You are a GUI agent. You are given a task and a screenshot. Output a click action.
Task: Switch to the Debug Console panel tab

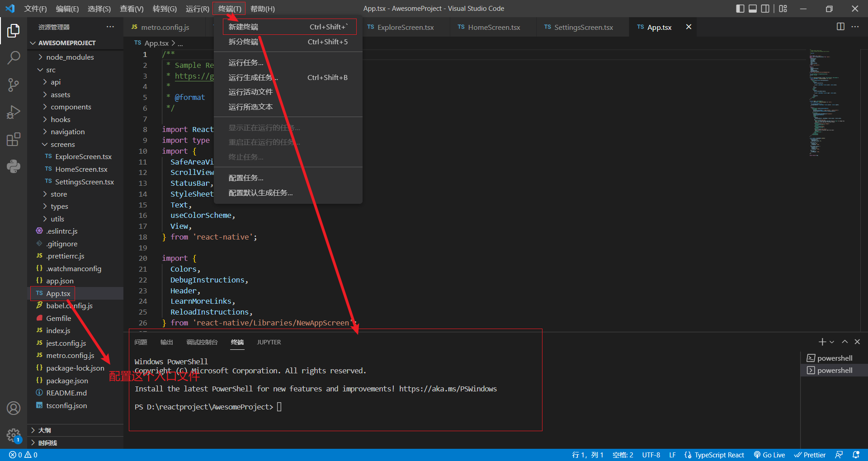[x=202, y=342]
